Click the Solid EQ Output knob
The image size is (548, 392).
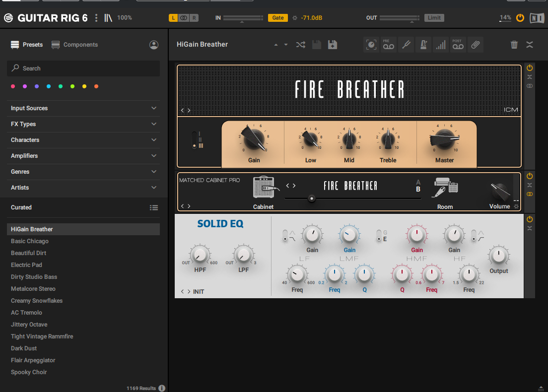[x=499, y=256]
